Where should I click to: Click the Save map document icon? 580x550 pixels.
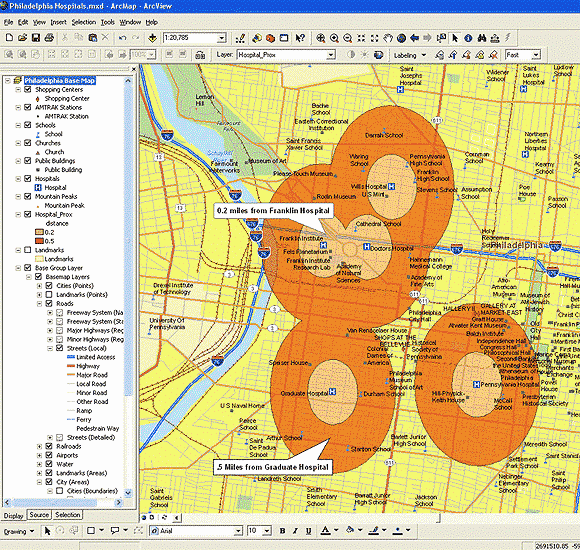pyautogui.click(x=36, y=38)
